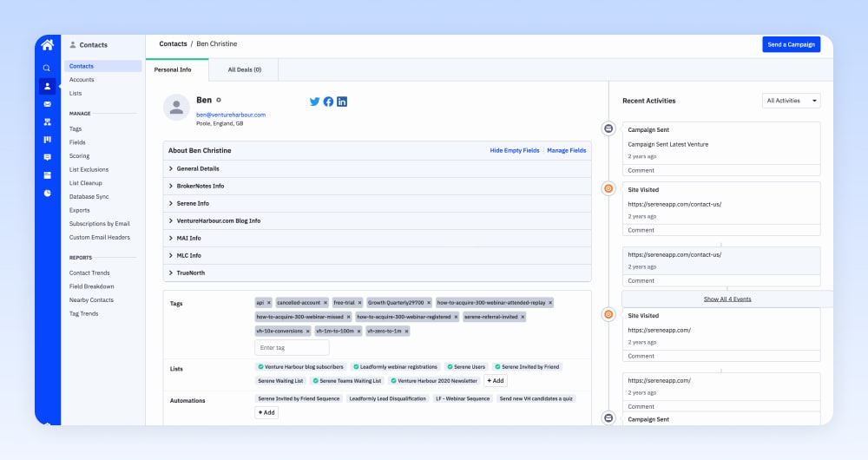Expand the Serene Info section
This screenshot has width=868, height=460.
377,204
